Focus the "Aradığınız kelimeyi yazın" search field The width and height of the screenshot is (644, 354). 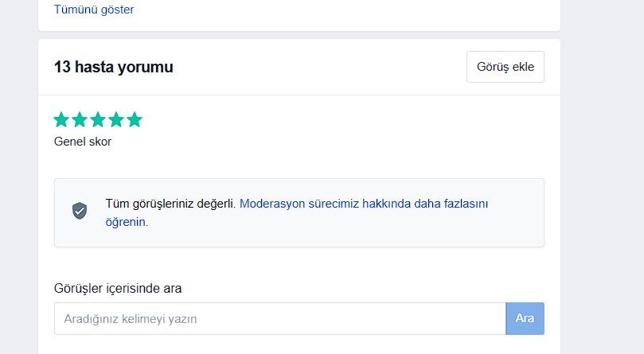coord(279,319)
